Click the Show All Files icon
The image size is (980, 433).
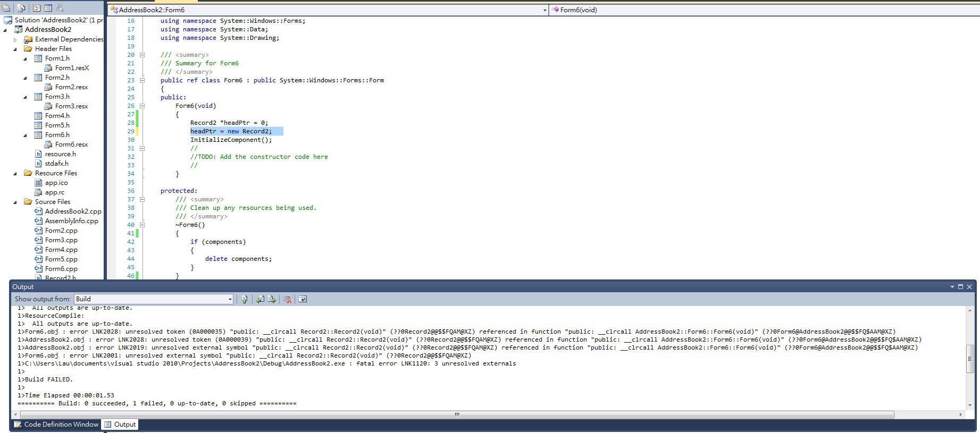point(21,8)
